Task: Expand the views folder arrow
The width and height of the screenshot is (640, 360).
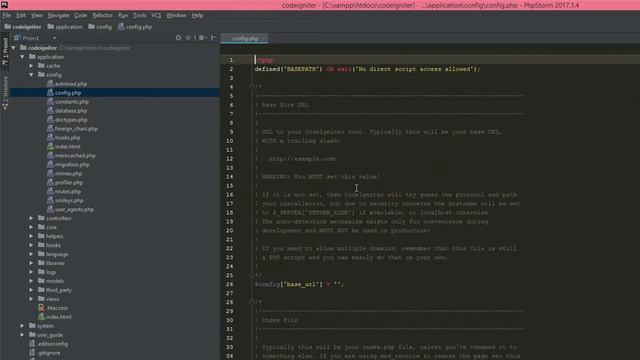Action: (x=31, y=299)
